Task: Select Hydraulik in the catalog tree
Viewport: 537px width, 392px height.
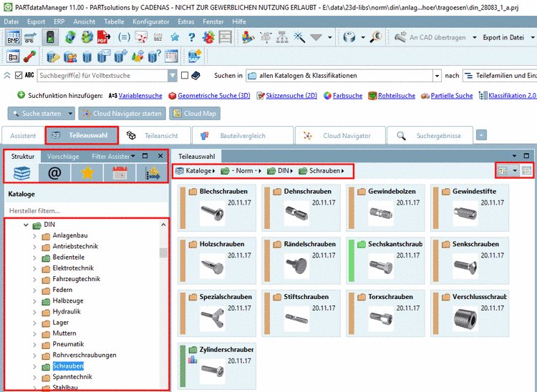Action: coord(67,312)
